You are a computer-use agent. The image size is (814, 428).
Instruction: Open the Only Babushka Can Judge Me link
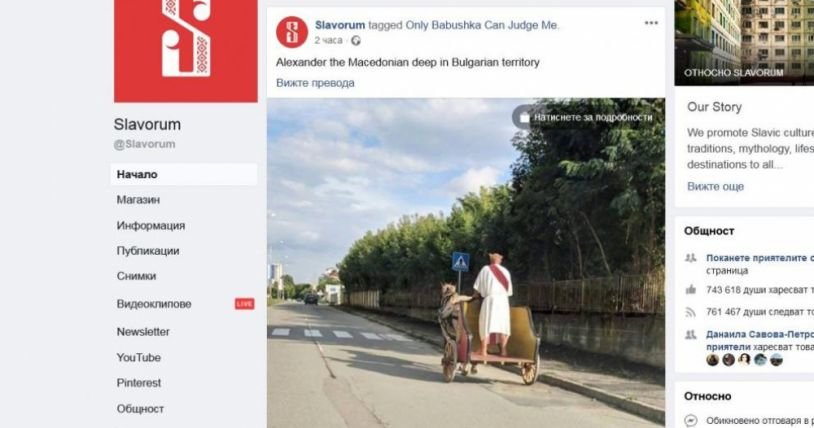(482, 25)
